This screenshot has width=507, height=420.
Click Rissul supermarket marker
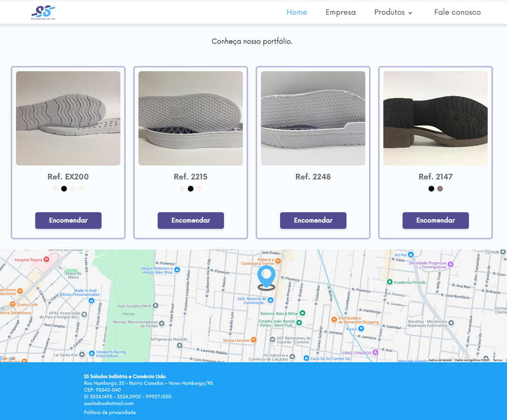click(361, 328)
